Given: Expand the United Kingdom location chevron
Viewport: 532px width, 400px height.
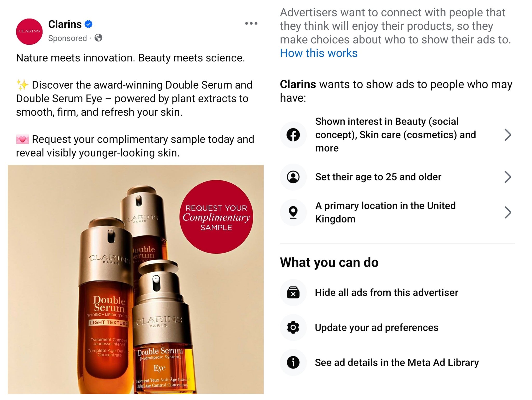Looking at the screenshot, I should point(508,212).
